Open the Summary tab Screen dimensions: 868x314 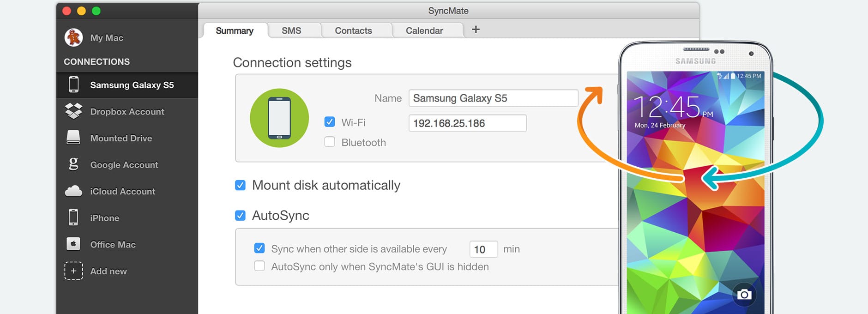tap(235, 30)
